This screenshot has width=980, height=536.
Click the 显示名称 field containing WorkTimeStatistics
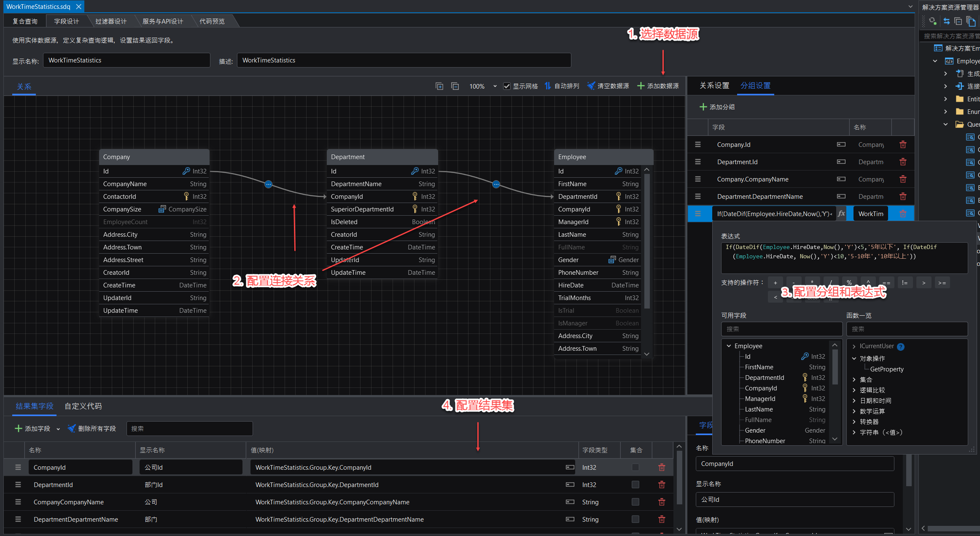coord(127,60)
